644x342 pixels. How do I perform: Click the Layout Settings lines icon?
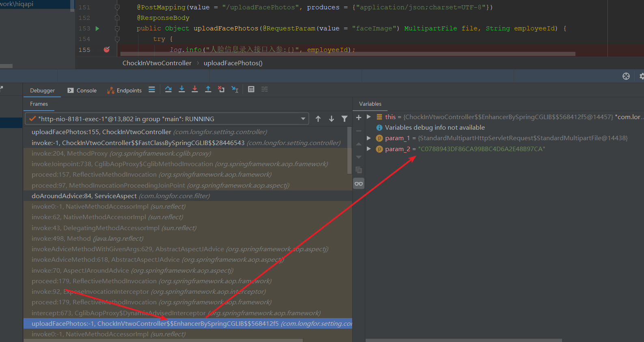pyautogui.click(x=152, y=90)
